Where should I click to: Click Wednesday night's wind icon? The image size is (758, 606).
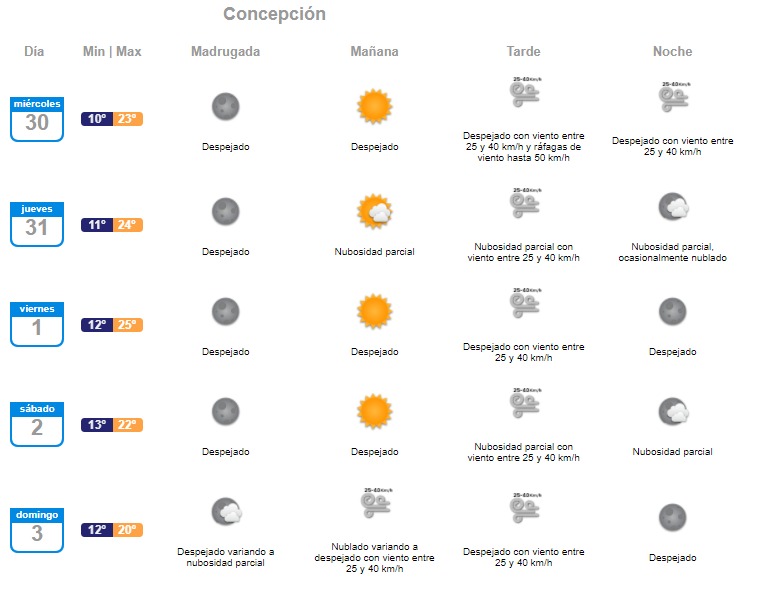[672, 96]
